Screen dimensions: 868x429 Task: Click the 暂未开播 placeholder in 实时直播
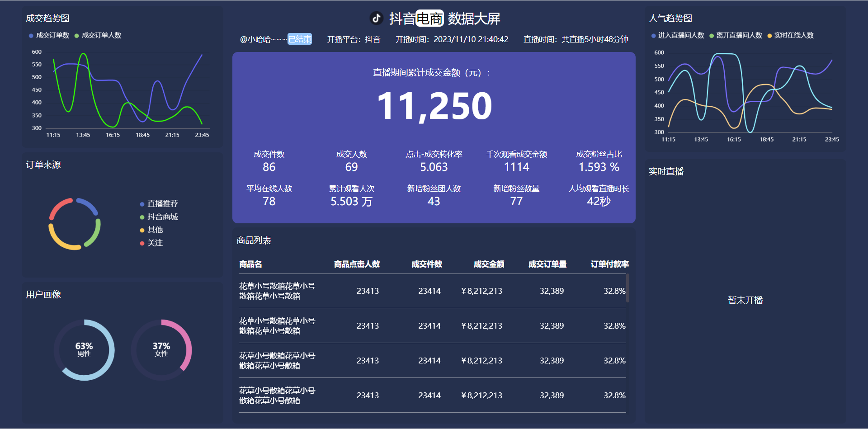745,300
